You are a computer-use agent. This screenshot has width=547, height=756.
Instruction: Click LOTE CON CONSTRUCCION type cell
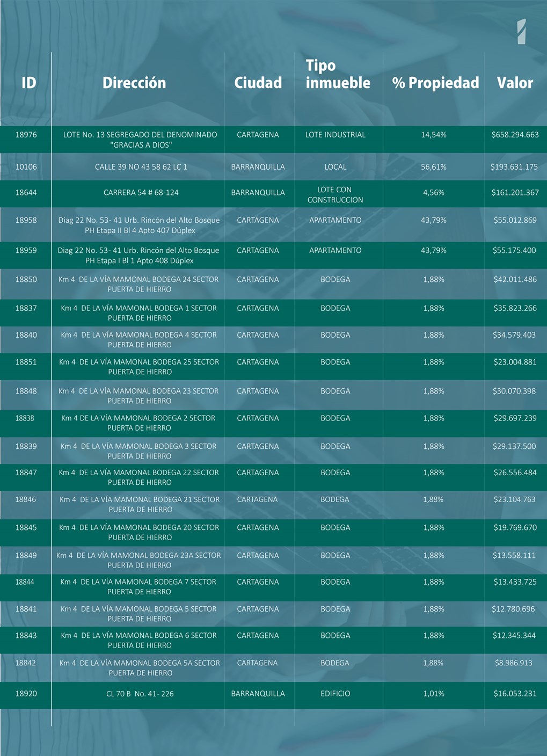(336, 194)
